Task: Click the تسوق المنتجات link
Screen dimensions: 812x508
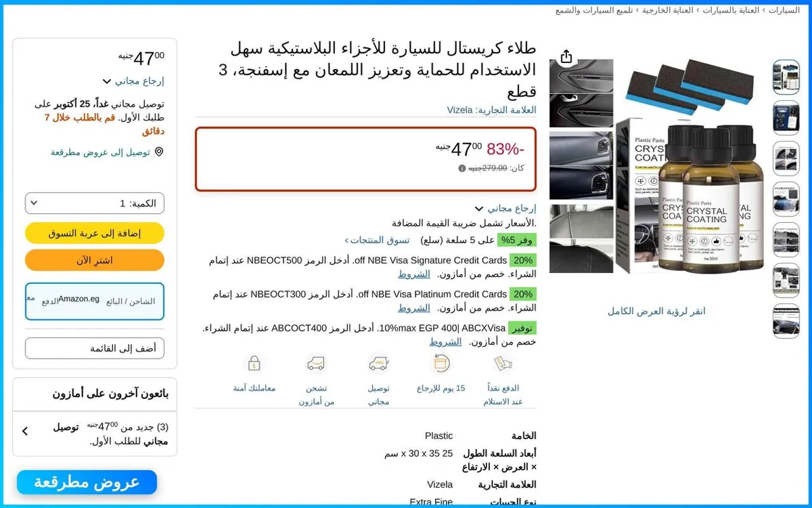Action: point(377,240)
